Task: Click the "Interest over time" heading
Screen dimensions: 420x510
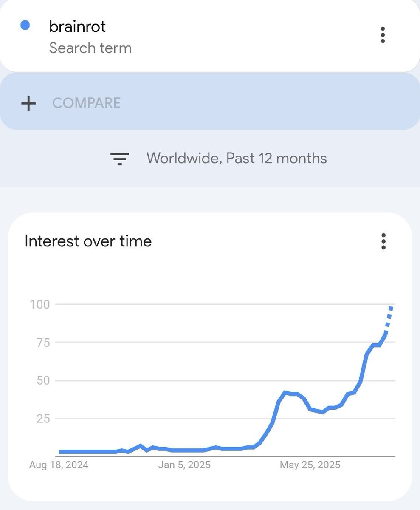Action: (88, 241)
